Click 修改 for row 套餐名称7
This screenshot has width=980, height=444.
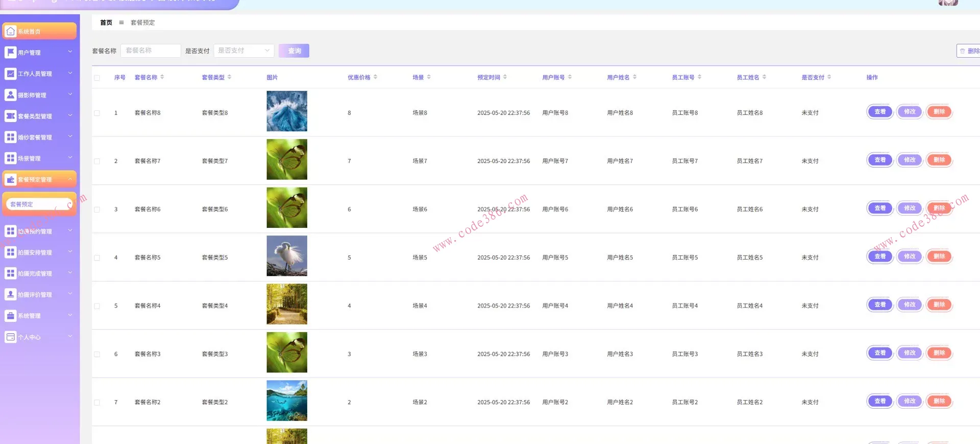(910, 160)
